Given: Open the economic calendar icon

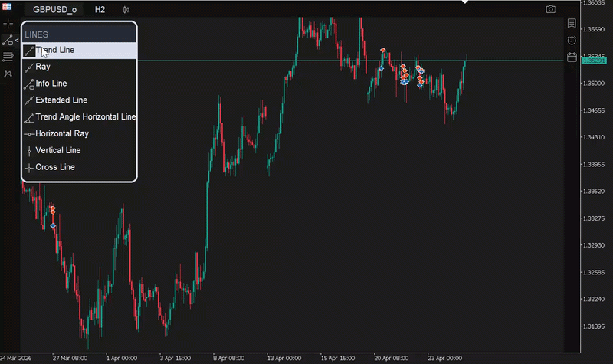Looking at the screenshot, I should (x=572, y=57).
